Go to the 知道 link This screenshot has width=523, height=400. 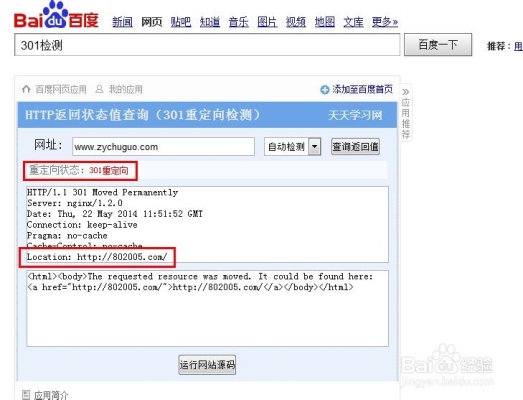209,22
